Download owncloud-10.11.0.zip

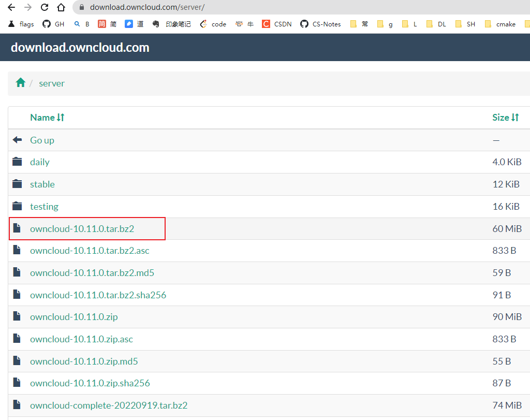(x=74, y=317)
